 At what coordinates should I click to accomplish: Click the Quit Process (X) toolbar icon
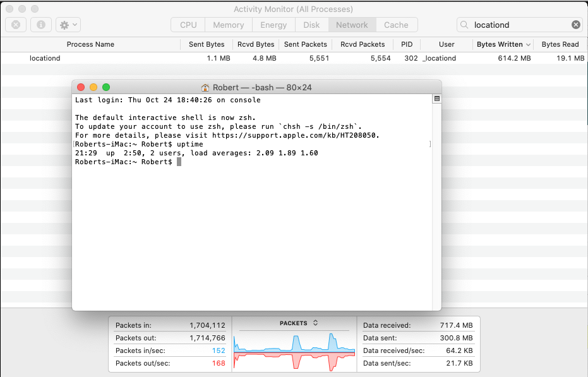[x=16, y=25]
